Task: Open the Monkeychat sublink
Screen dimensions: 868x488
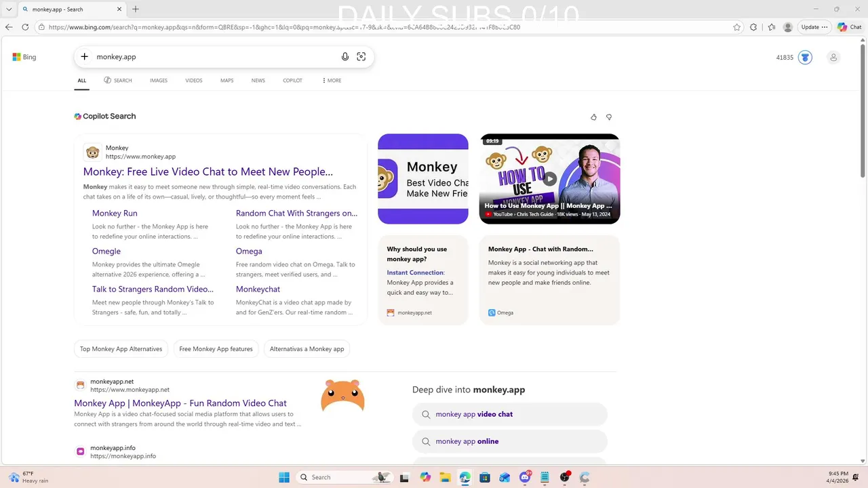Action: coord(258,289)
